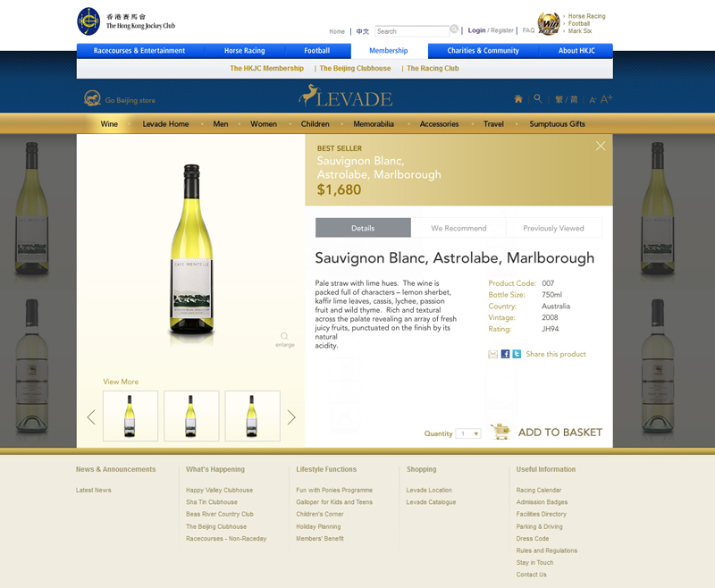Image resolution: width=715 pixels, height=588 pixels.
Task: Toggle traditional/simplified Chinese language switch
Action: [x=567, y=99]
